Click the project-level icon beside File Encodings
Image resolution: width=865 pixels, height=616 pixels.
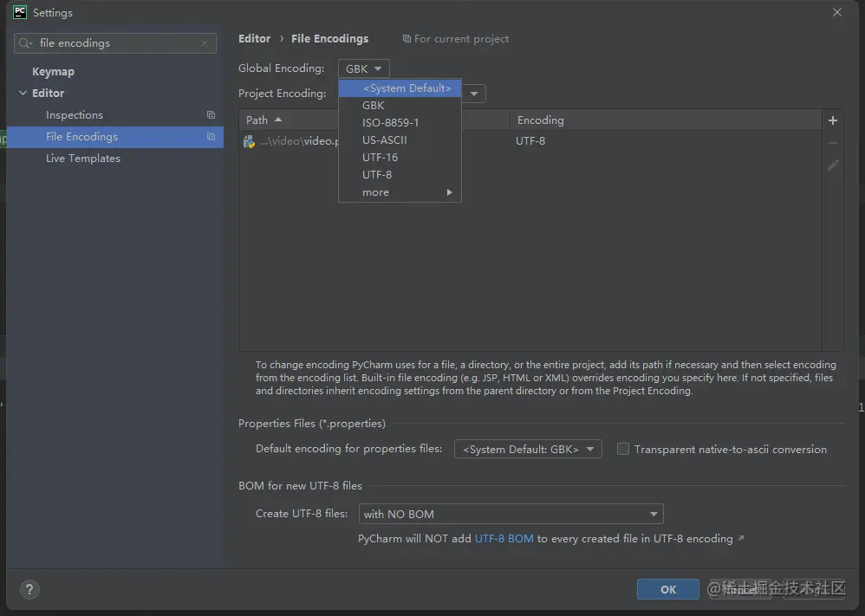[211, 136]
